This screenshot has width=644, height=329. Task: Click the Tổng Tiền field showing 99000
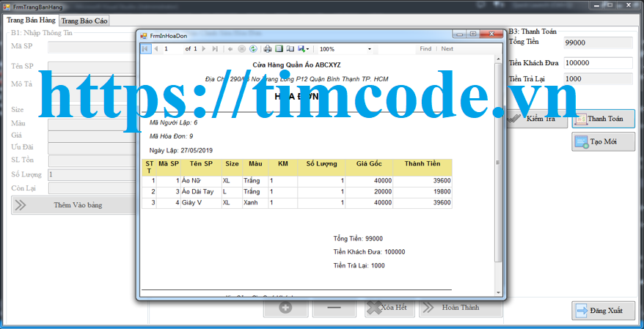click(598, 42)
